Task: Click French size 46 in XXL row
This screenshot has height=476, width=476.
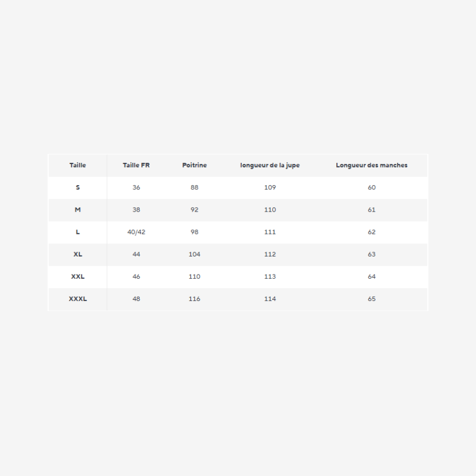Action: tap(136, 276)
